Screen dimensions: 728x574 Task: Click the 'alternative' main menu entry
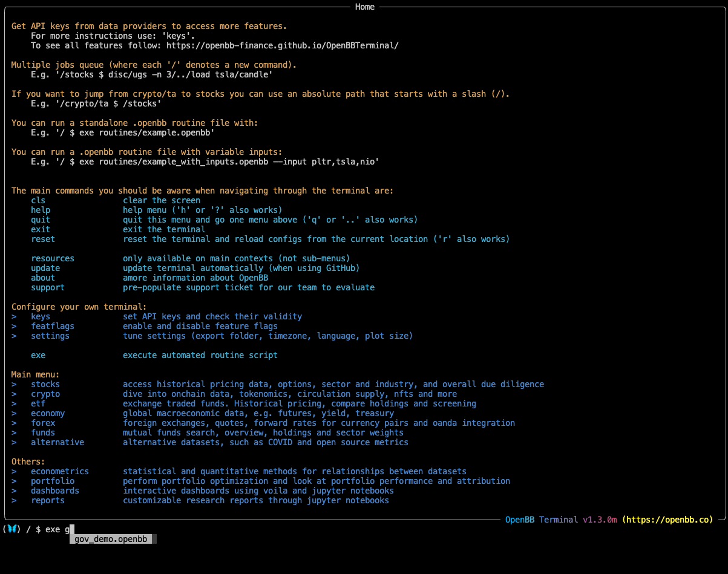[x=57, y=442]
